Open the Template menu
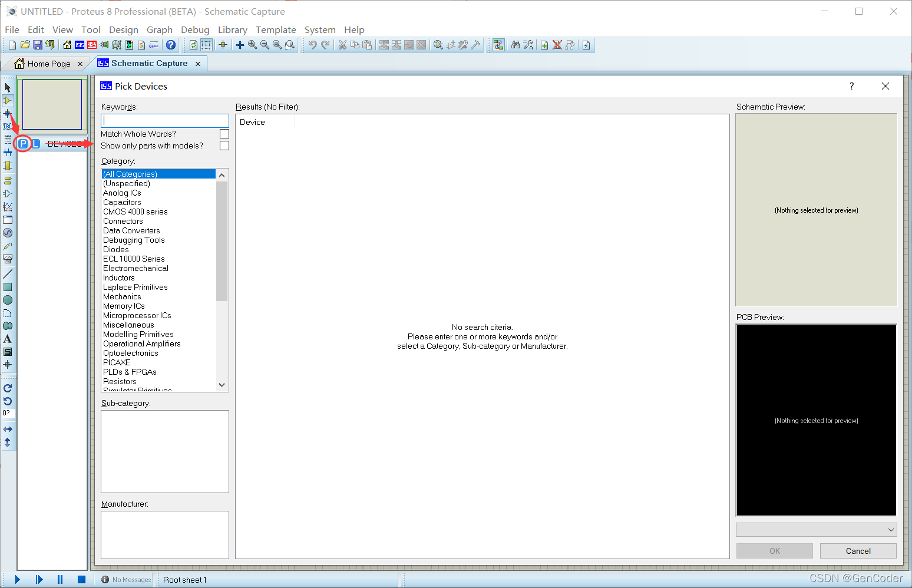The image size is (912, 588). coord(276,29)
